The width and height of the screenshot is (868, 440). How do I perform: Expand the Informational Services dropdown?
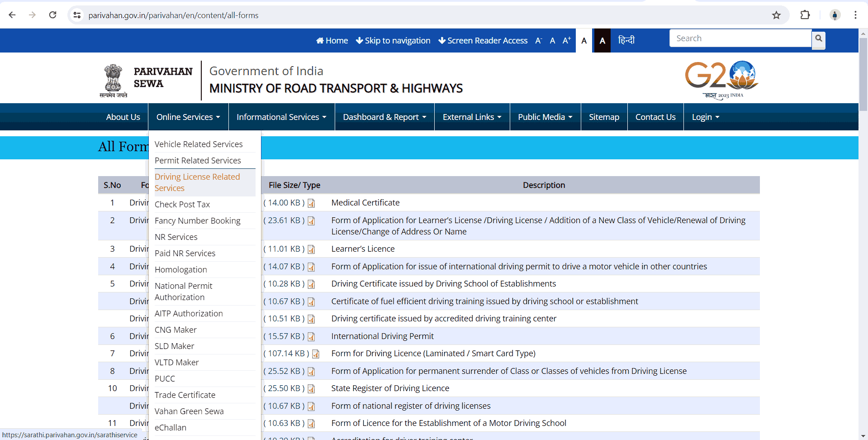(281, 117)
